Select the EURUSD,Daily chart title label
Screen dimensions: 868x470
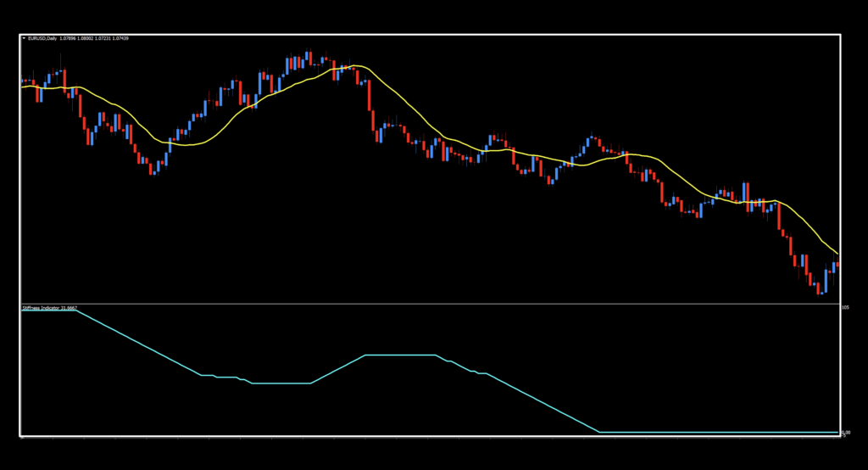tap(42, 39)
